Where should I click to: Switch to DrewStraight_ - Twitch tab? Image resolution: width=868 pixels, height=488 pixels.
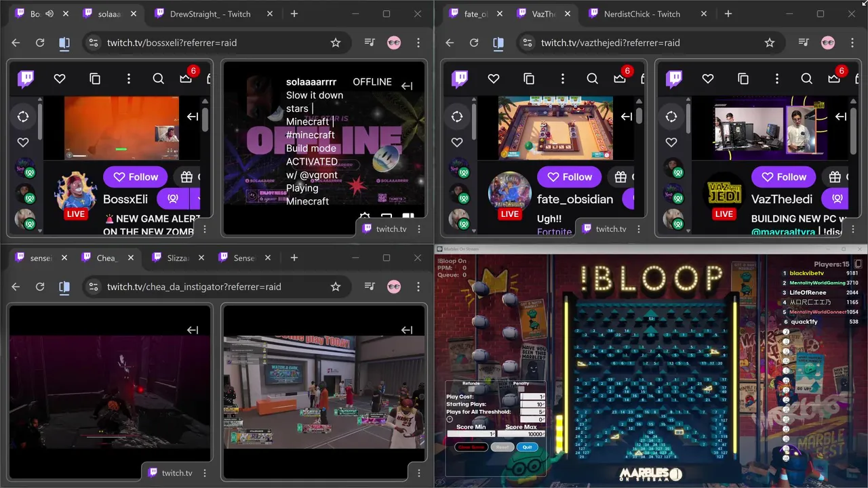point(210,14)
